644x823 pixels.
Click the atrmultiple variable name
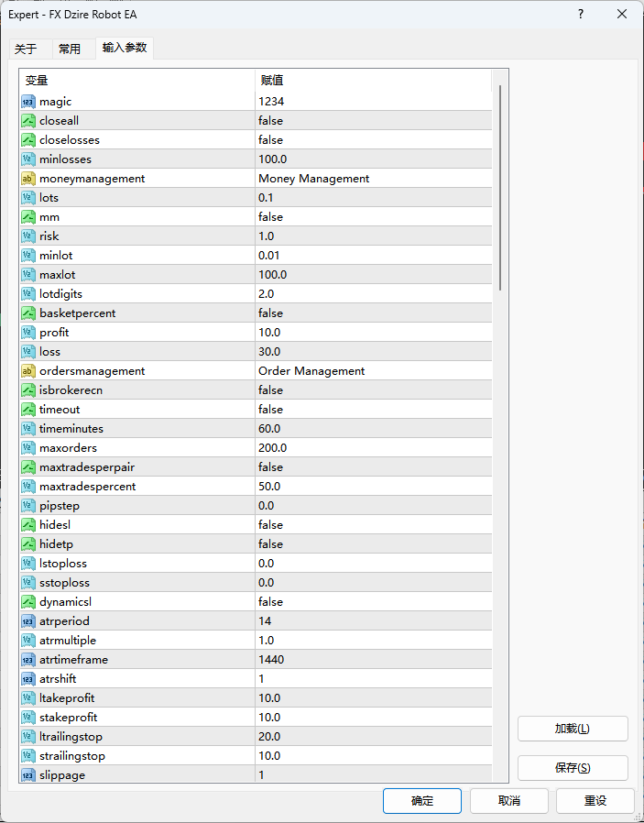tap(68, 641)
